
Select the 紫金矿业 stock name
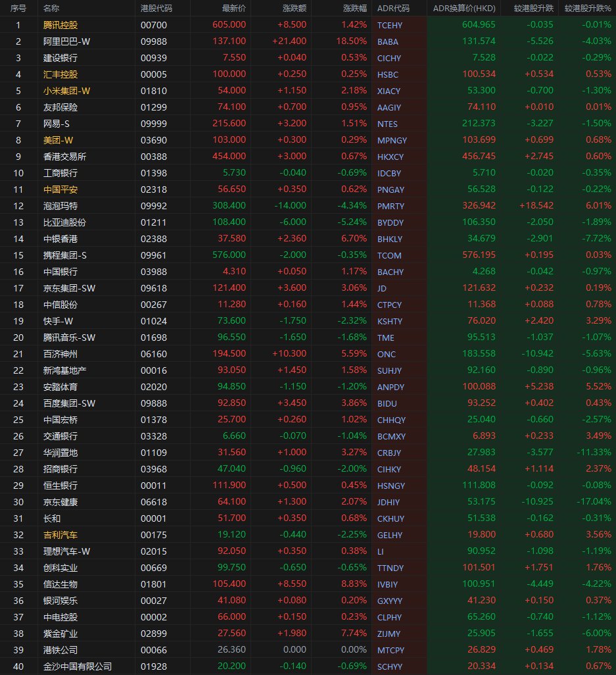pos(60,634)
